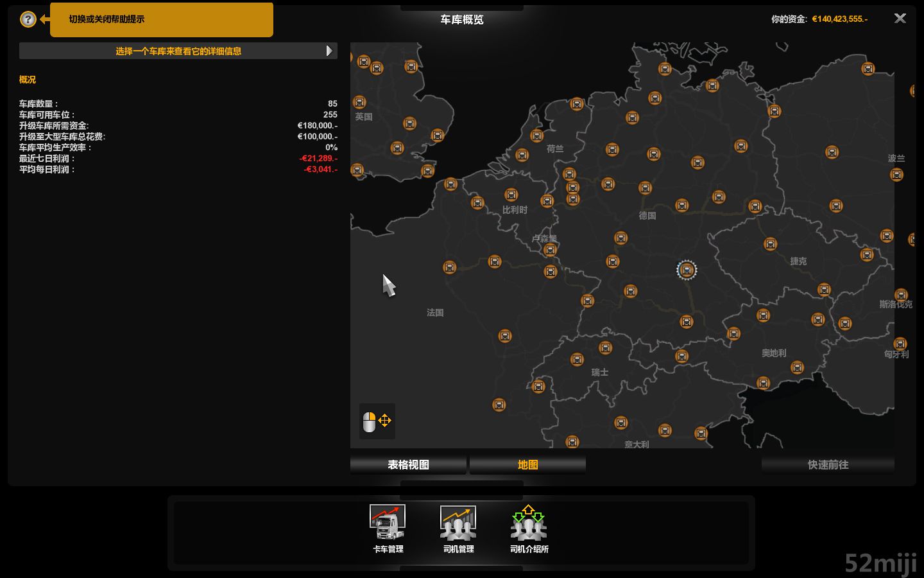Close the 车库概览 window

click(x=900, y=19)
